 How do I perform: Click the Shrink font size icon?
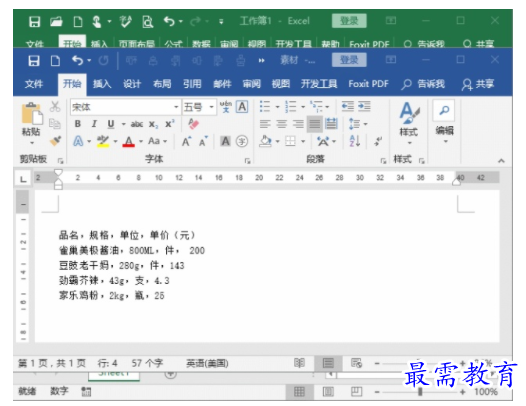tap(203, 142)
